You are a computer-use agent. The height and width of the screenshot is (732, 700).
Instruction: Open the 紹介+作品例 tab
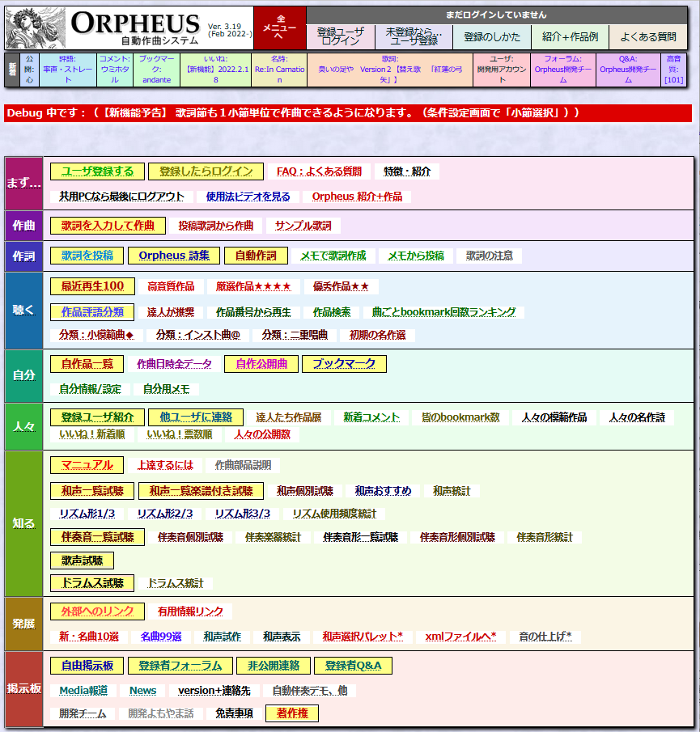coord(570,36)
